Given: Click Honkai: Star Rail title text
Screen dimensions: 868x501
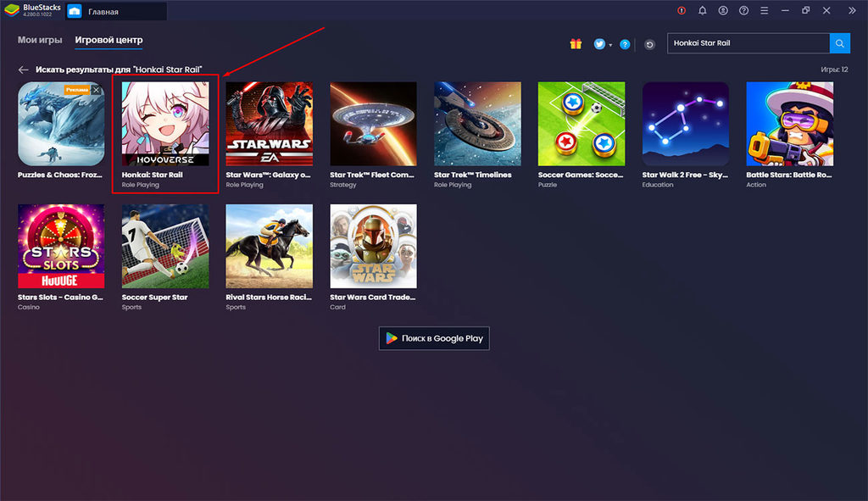Looking at the screenshot, I should (153, 175).
